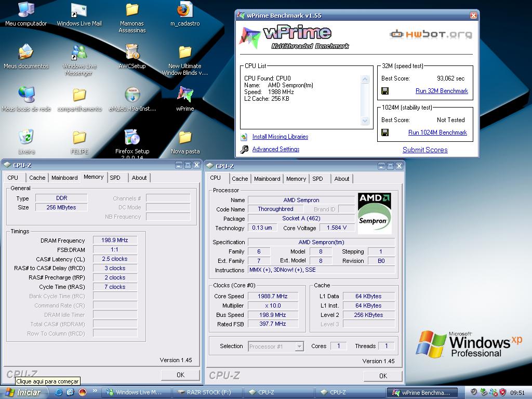The image size is (532, 399).
Task: Click Instructions value MMX (+), 3DNow! (+), SSE
Action: click(321, 270)
